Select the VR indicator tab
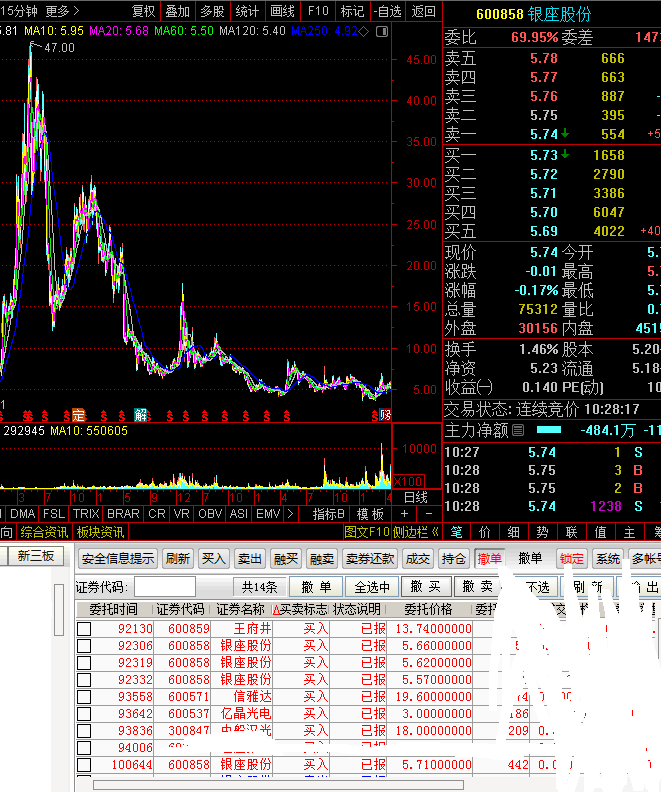This screenshot has width=661, height=792. [182, 514]
